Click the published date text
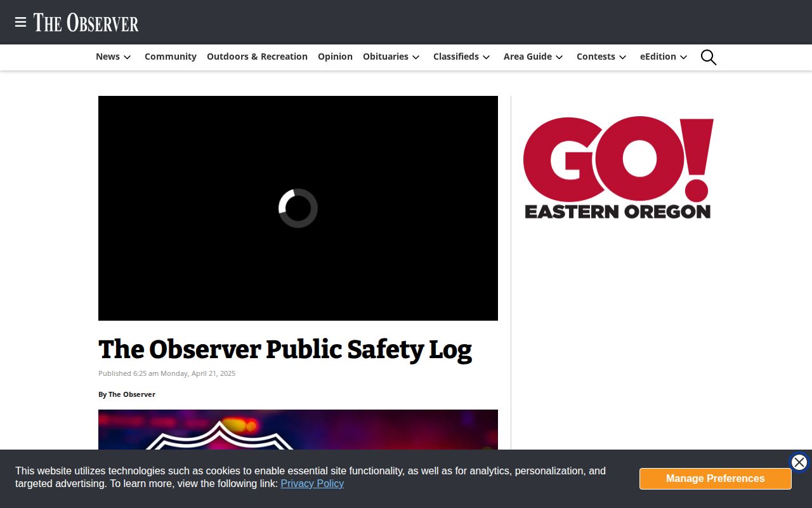 (x=167, y=373)
